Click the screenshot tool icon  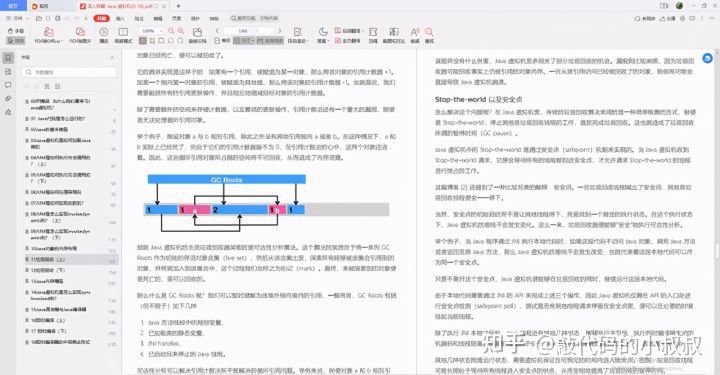[373, 32]
